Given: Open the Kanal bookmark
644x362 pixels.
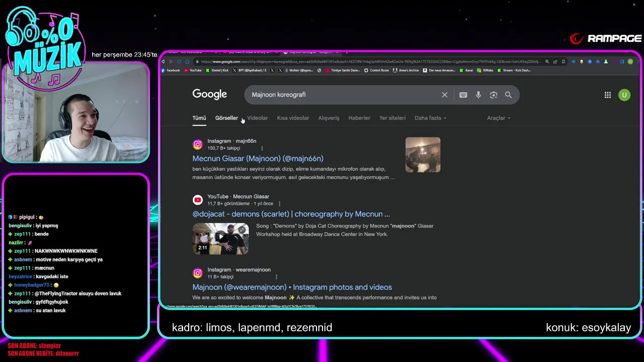Looking at the screenshot, I should (466, 70).
